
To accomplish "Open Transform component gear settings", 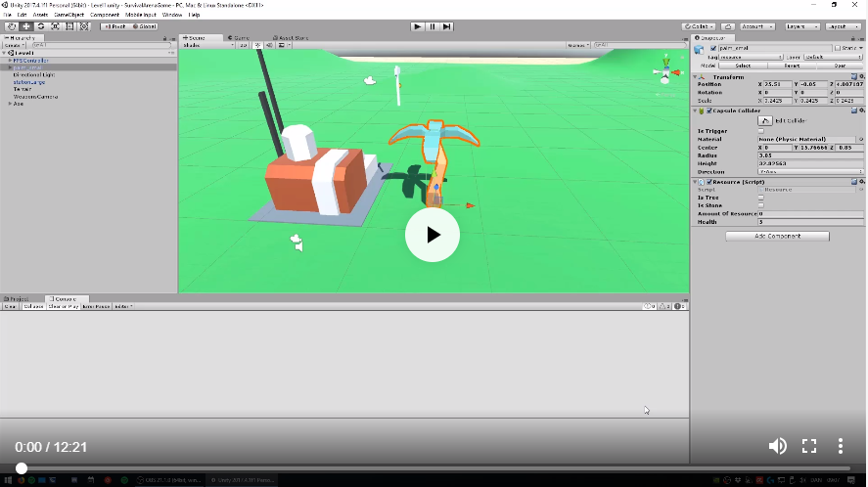I will 861,77.
